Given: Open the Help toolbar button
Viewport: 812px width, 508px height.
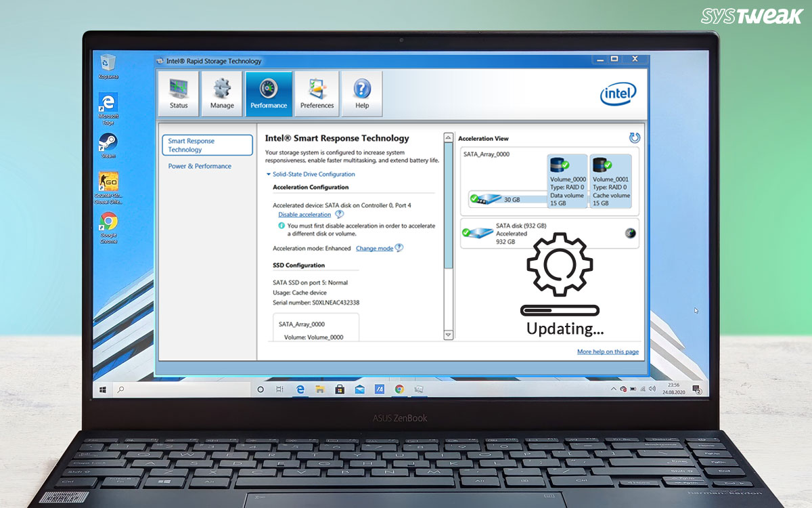Looking at the screenshot, I should point(362,94).
